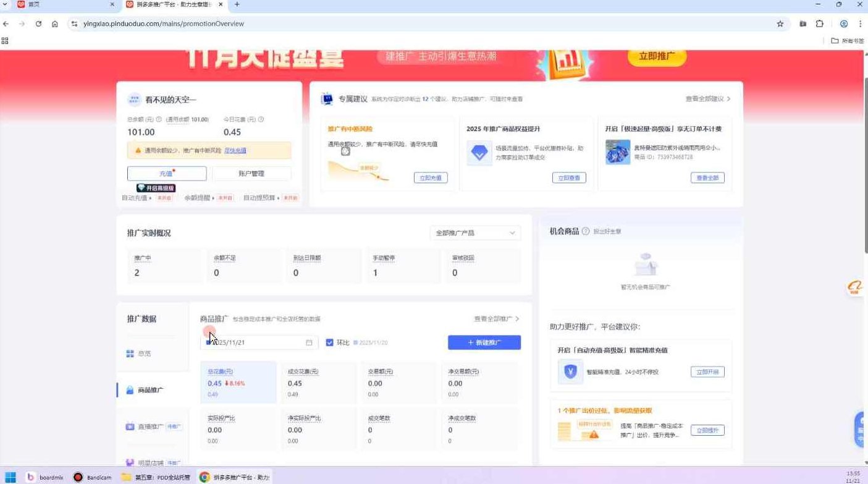Select the 总花费(元) metric card
This screenshot has width=868, height=484.
tap(238, 382)
